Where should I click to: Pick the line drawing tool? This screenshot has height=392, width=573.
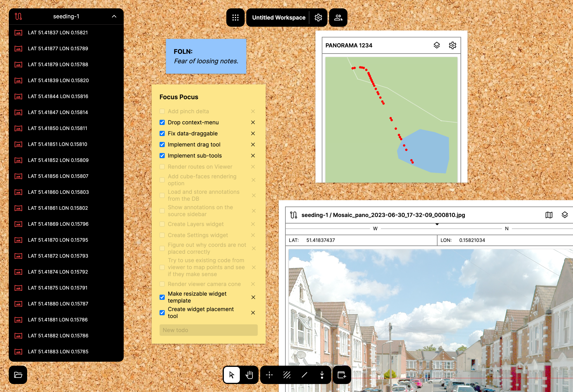pyautogui.click(x=304, y=375)
